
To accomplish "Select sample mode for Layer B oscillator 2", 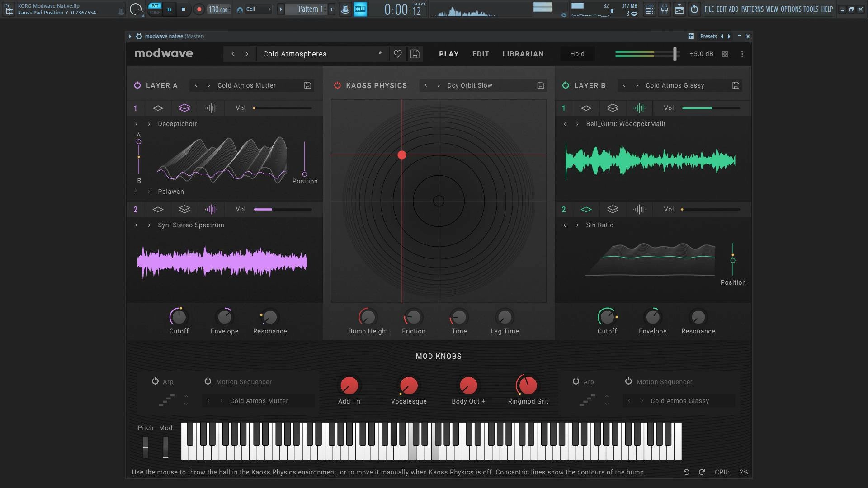I will (639, 209).
